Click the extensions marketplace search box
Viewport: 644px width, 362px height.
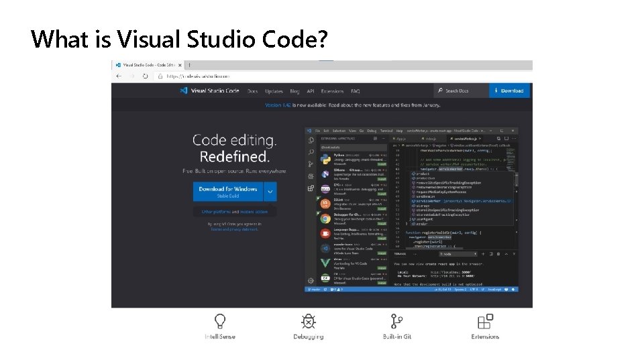(x=354, y=147)
